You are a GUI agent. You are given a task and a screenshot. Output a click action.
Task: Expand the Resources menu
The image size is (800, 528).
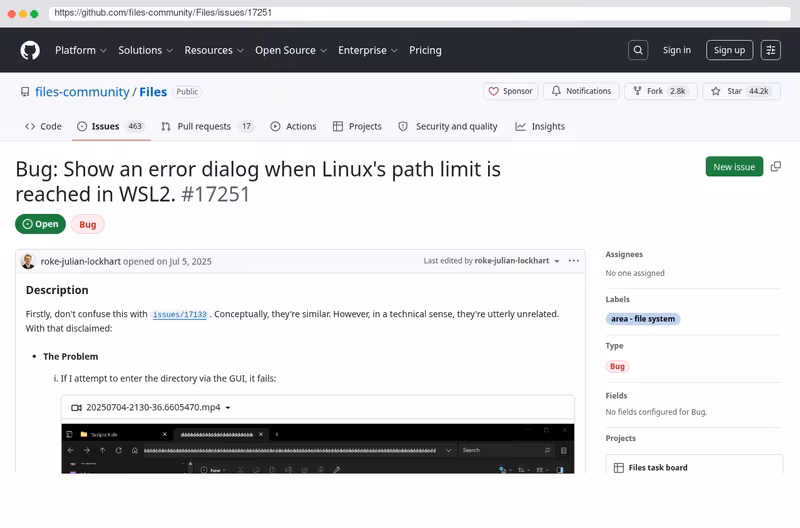point(214,51)
